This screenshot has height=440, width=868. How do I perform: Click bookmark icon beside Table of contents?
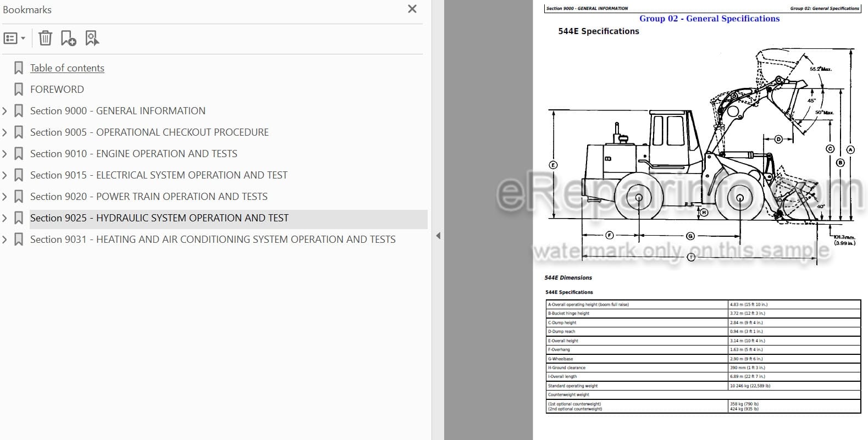pos(19,68)
